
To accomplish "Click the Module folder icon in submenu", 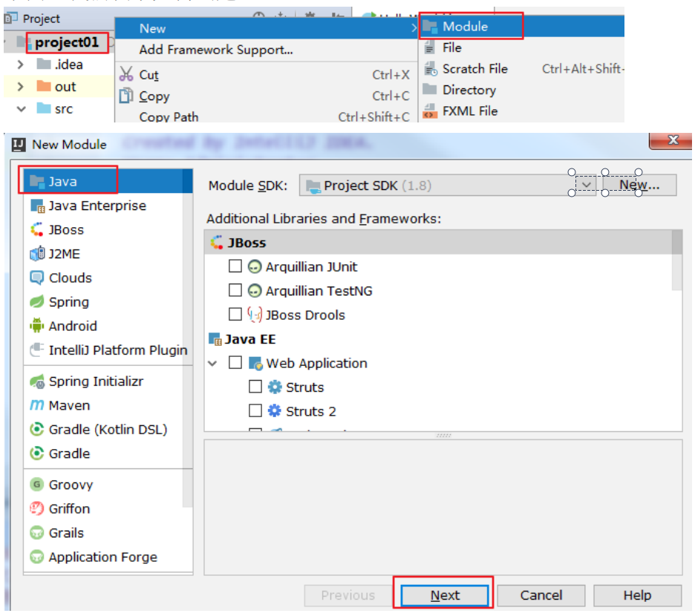I will (x=429, y=27).
